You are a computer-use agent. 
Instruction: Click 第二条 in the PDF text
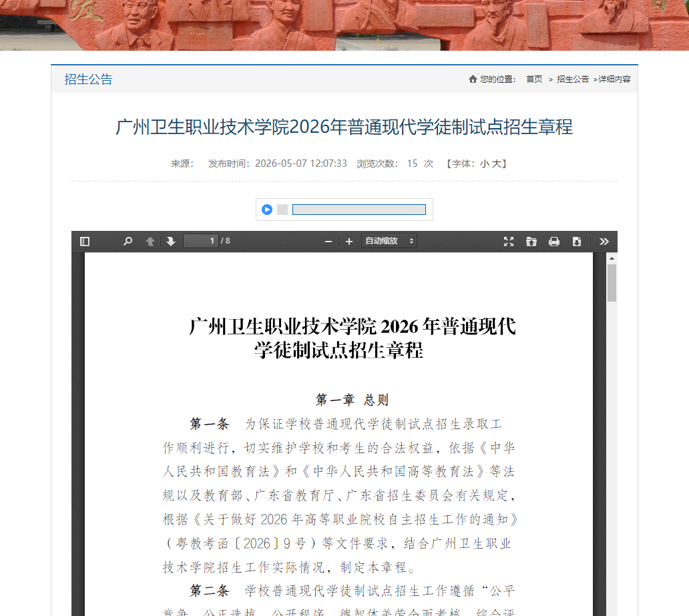pyautogui.click(x=209, y=591)
